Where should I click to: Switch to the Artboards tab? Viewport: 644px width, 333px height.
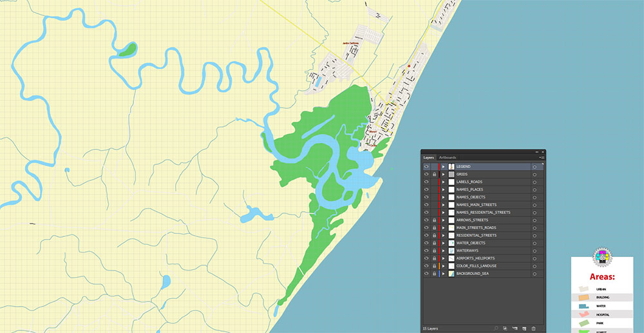(x=448, y=158)
